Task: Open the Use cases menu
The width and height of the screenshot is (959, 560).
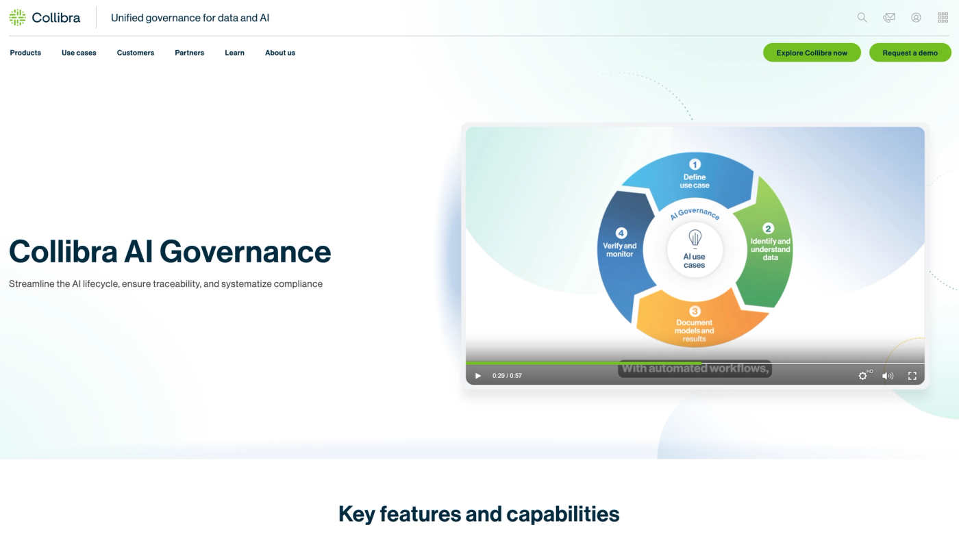Action: (x=79, y=53)
